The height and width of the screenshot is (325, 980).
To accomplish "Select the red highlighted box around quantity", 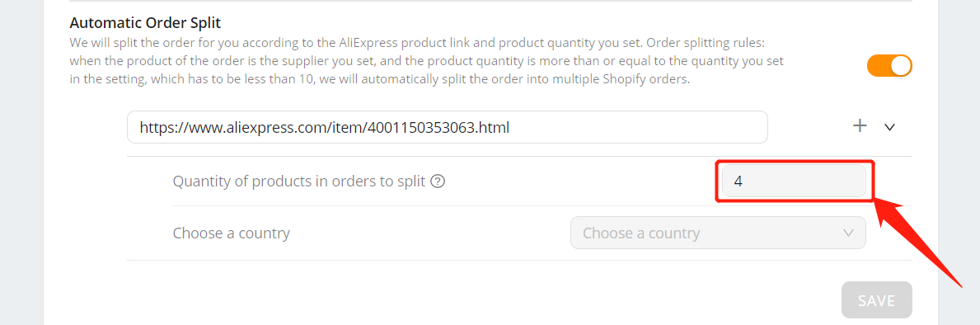I will [x=795, y=181].
